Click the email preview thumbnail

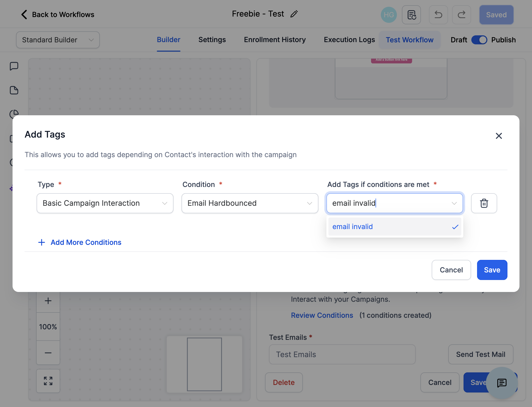[391, 79]
